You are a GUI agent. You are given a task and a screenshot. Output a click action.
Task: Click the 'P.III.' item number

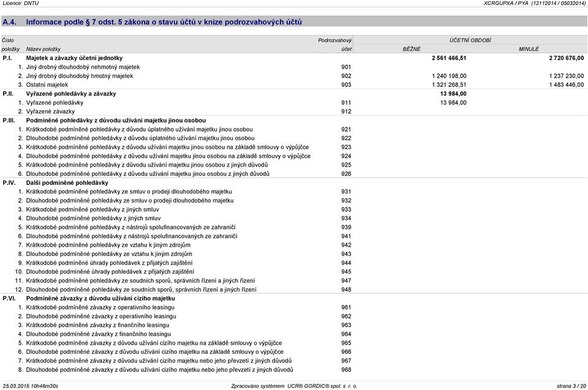click(x=9, y=121)
